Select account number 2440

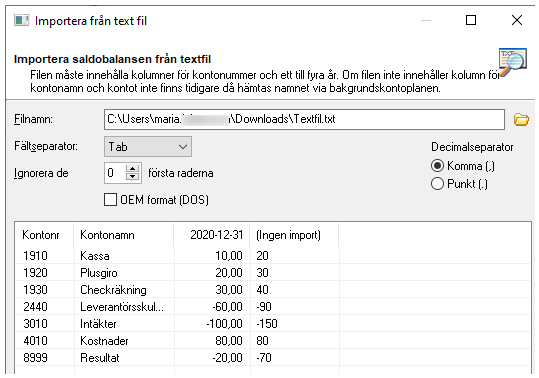point(35,307)
